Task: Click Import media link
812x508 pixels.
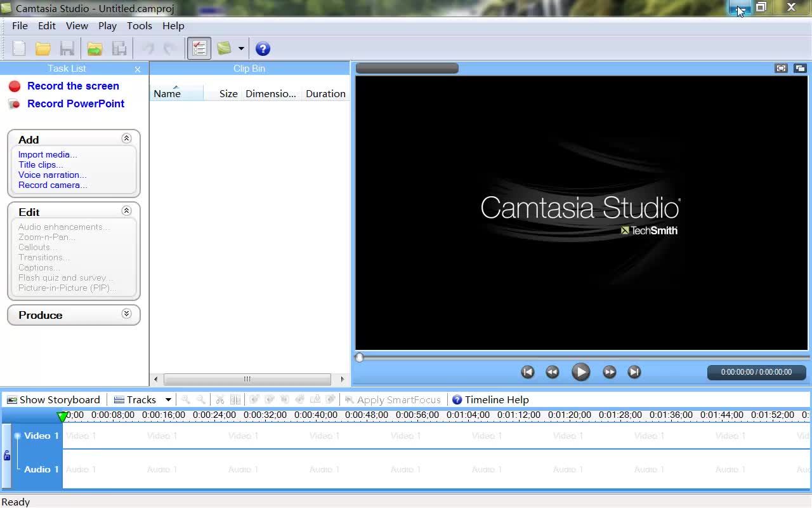Action: pyautogui.click(x=48, y=154)
